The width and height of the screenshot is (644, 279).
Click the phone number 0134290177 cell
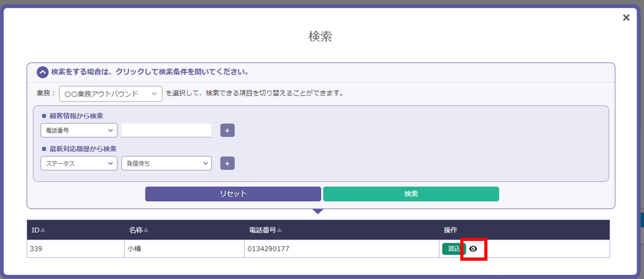[x=341, y=249]
